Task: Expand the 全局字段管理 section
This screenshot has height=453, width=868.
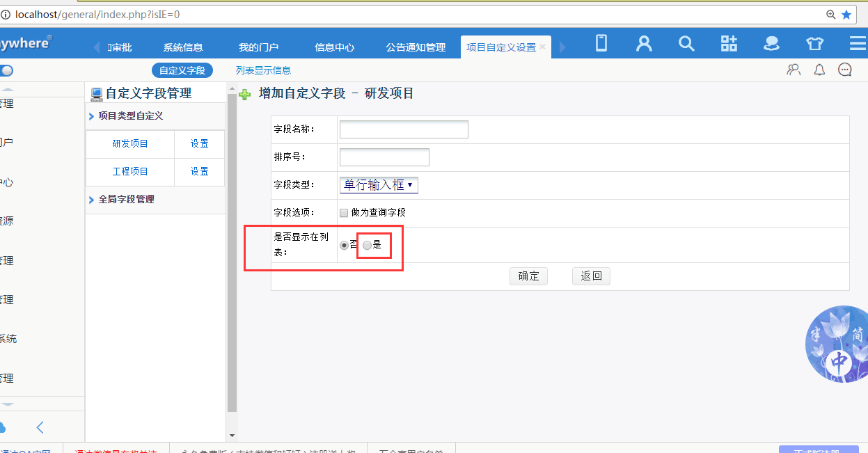Action: [x=126, y=200]
